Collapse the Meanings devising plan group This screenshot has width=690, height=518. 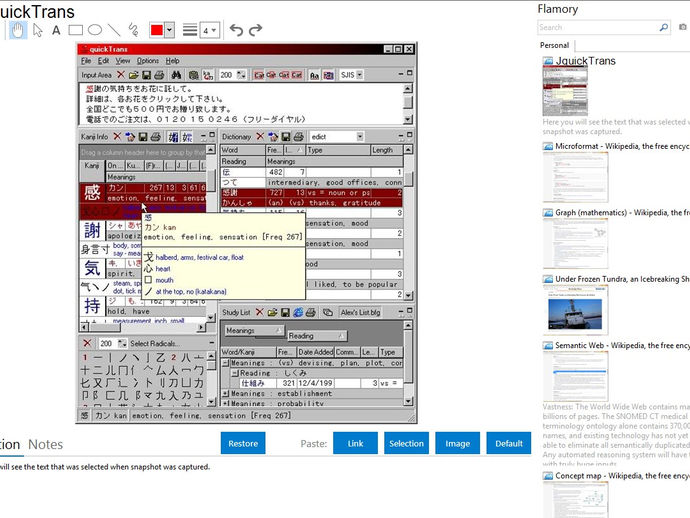(x=226, y=363)
